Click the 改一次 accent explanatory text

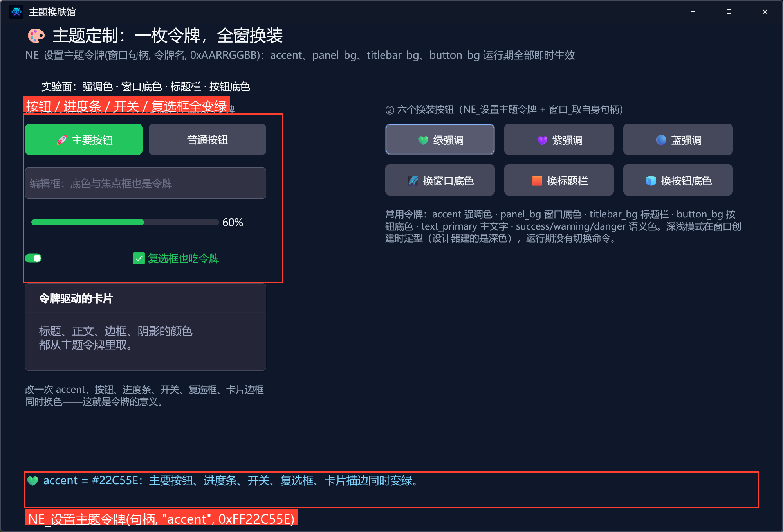[x=144, y=395]
